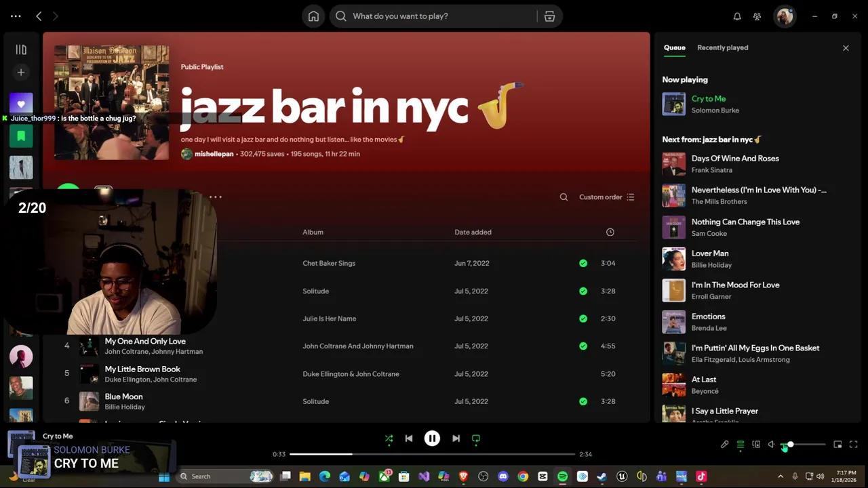Open the Miniplayer
This screenshot has width=868, height=488.
coord(837,445)
